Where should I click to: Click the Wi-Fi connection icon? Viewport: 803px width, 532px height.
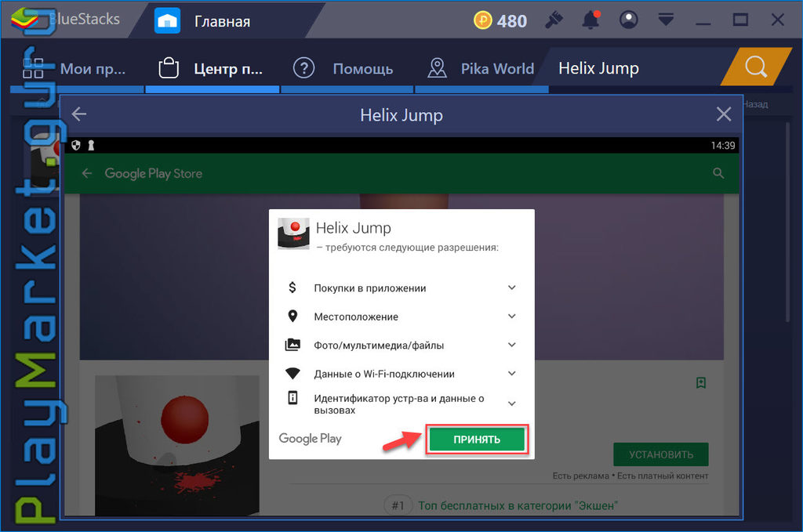coord(292,374)
